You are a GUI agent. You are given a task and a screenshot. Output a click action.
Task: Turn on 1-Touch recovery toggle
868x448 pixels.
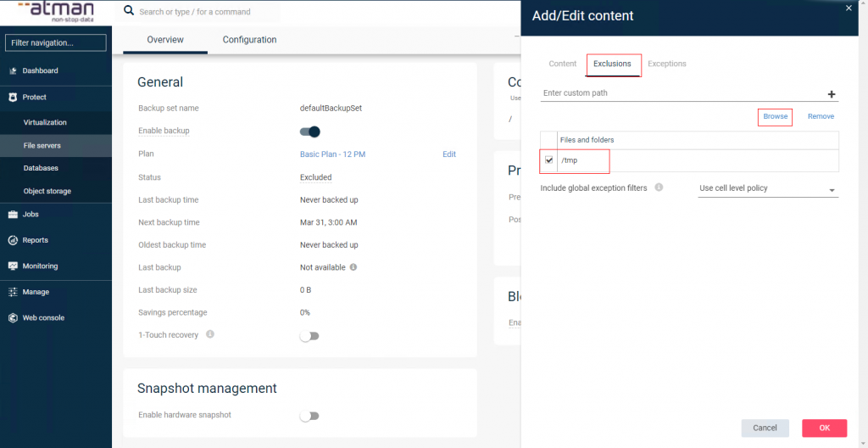(309, 336)
